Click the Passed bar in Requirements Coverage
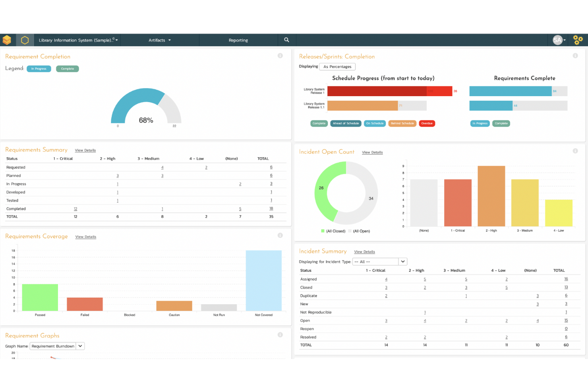588x392 pixels. 40,297
